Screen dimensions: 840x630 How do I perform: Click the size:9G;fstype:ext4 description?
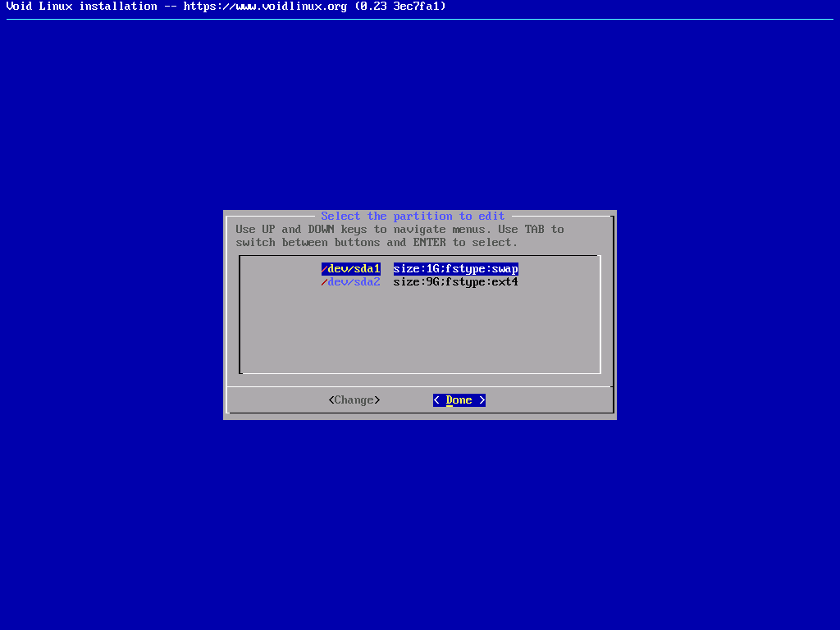[x=455, y=282]
